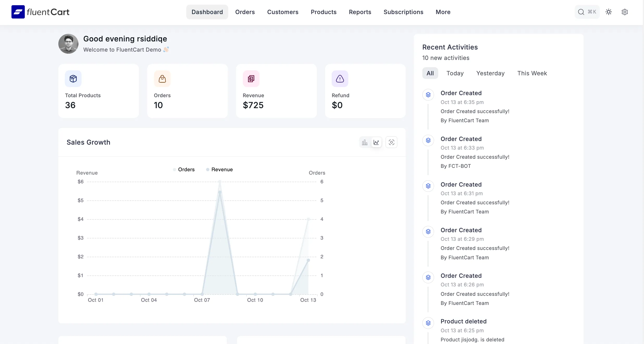644x344 pixels.
Task: Click the Total Products box icon
Action: click(x=73, y=79)
